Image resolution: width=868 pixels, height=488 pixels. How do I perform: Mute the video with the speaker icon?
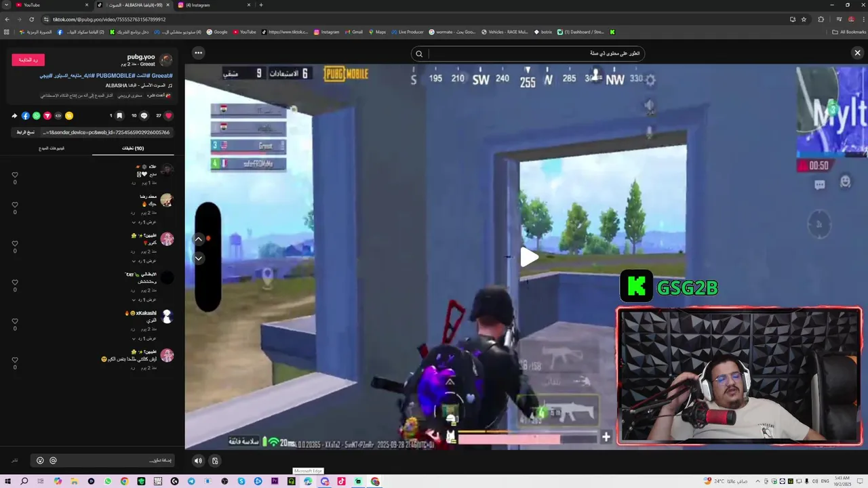[x=198, y=460]
